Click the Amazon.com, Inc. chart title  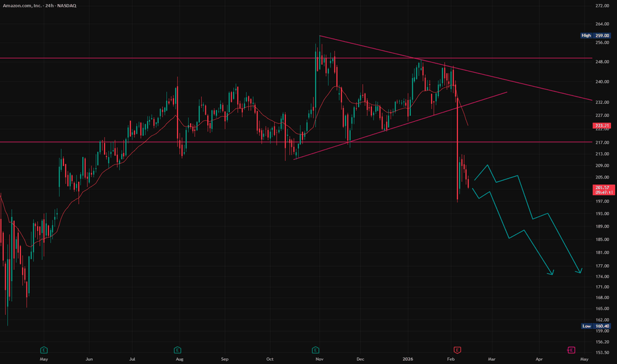tap(40, 5)
